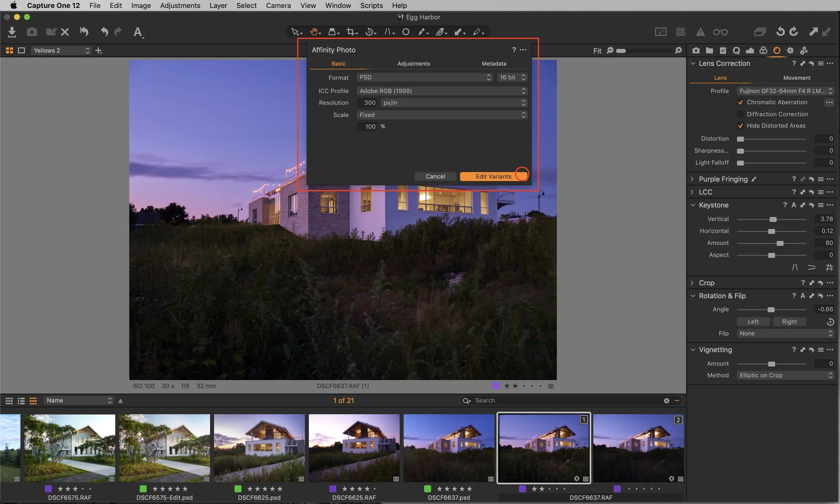Select the Keystone cursor tool

(389, 32)
